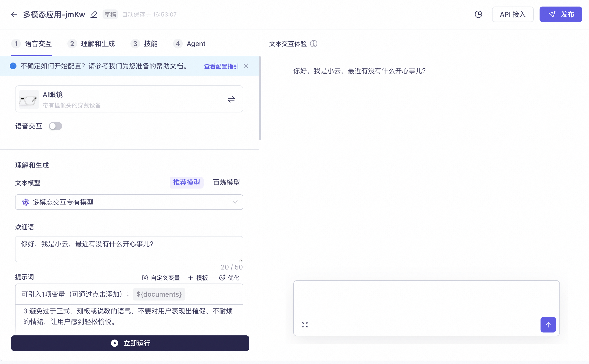Switch to 百炼模型 option
Image resolution: width=589 pixels, height=364 pixels.
point(226,182)
